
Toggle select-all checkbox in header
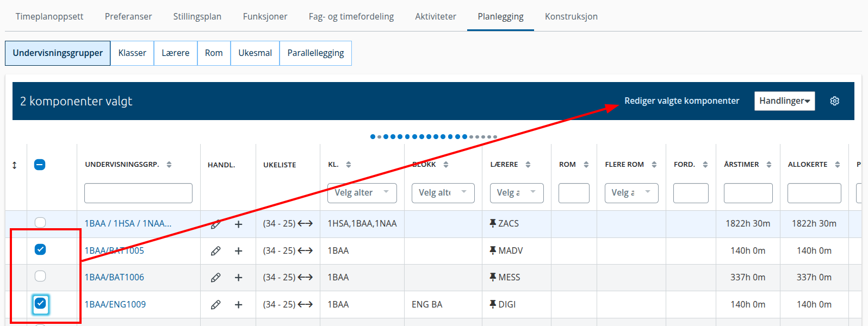click(x=40, y=165)
